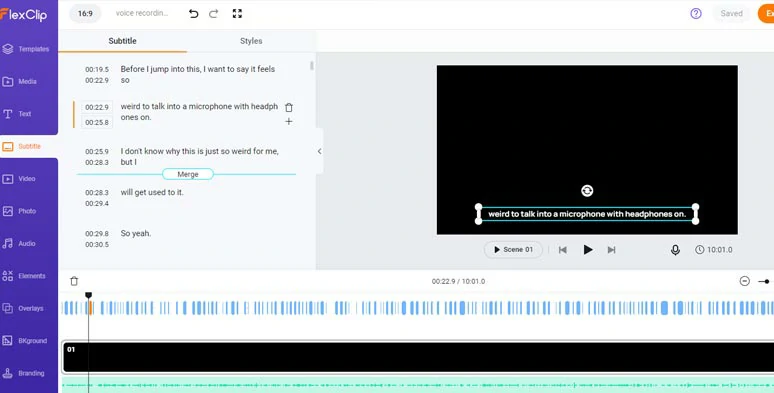Viewport: 774px width, 393px height.
Task: Edit the 00:25.8 end time box
Action: tap(97, 122)
